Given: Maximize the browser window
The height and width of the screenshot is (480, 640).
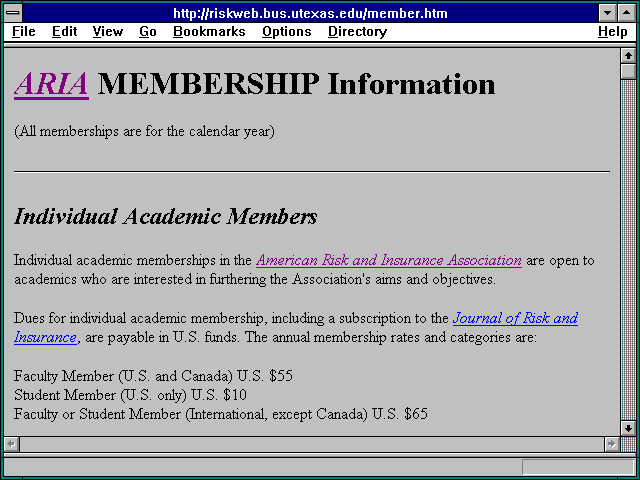Looking at the screenshot, I should click(627, 13).
